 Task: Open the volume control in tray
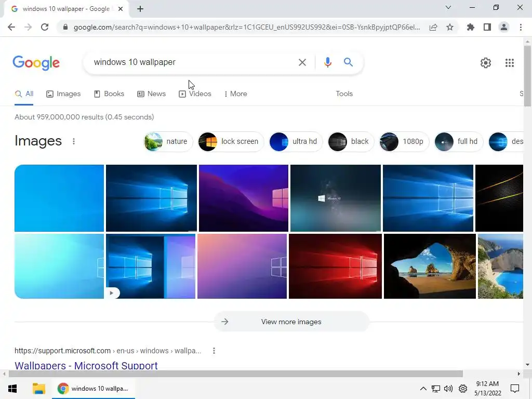[448, 389]
